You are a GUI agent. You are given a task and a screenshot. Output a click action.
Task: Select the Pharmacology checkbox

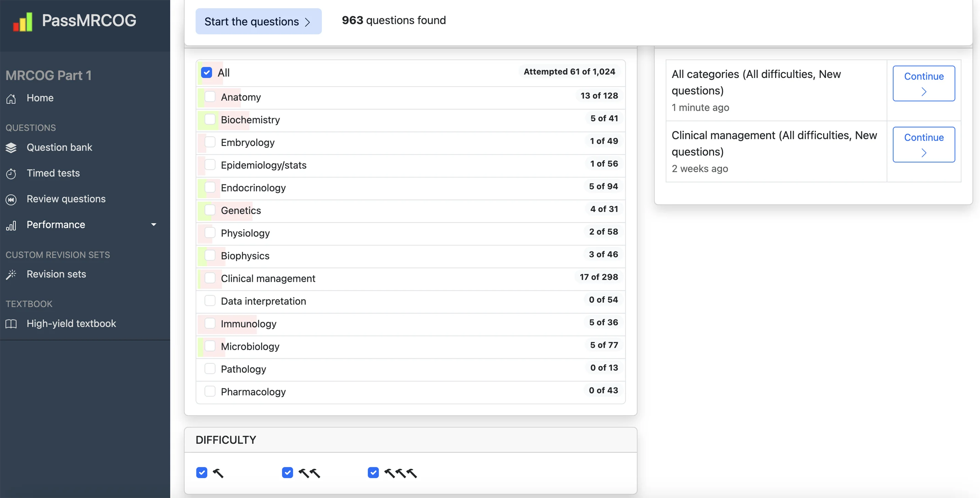click(x=210, y=391)
